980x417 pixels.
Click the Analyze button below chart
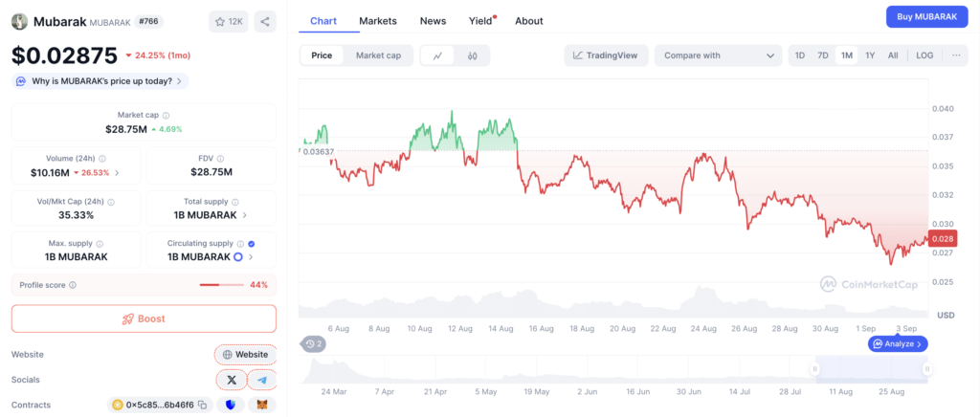coord(898,344)
